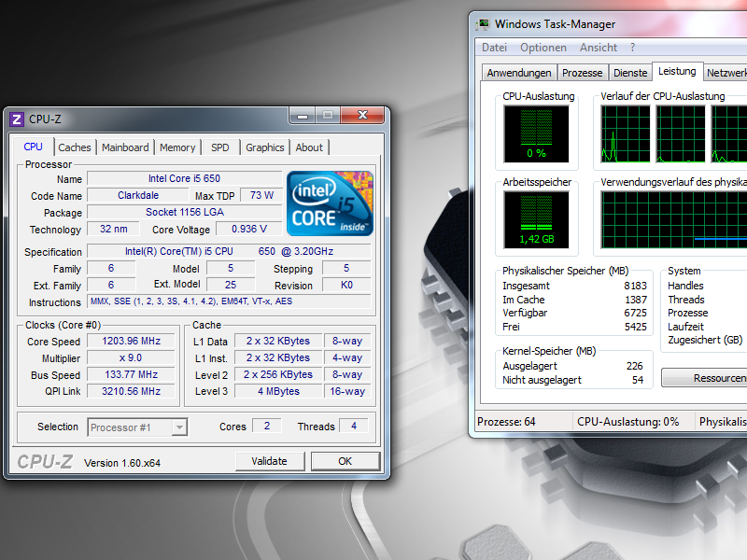Close the CPU-Z window
Image resolution: width=747 pixels, height=560 pixels.
(x=362, y=115)
